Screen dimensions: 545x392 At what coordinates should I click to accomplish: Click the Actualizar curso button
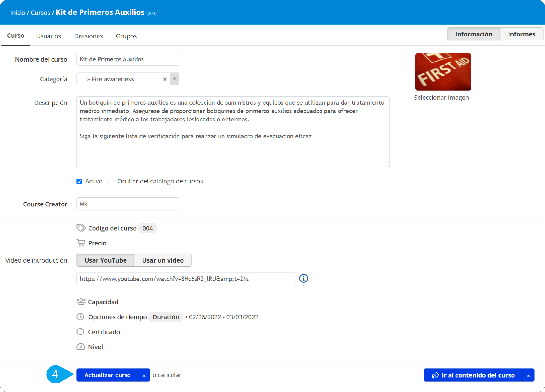tap(108, 375)
